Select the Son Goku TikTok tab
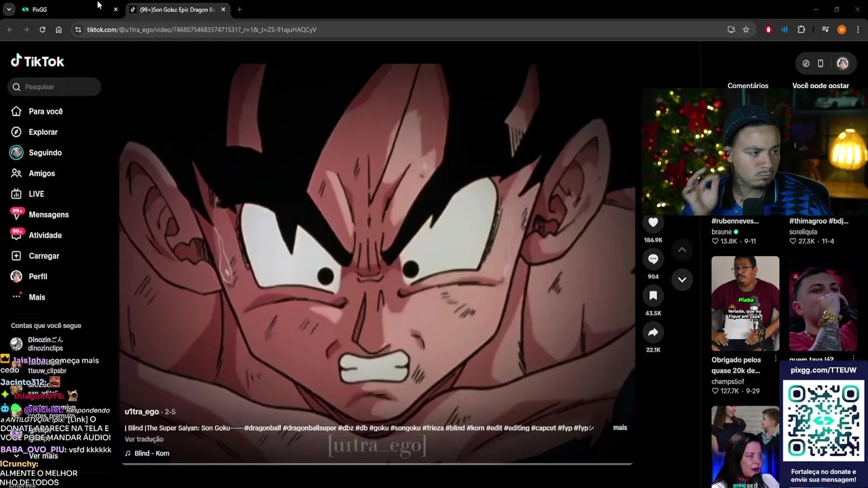The height and width of the screenshot is (488, 868). [178, 9]
